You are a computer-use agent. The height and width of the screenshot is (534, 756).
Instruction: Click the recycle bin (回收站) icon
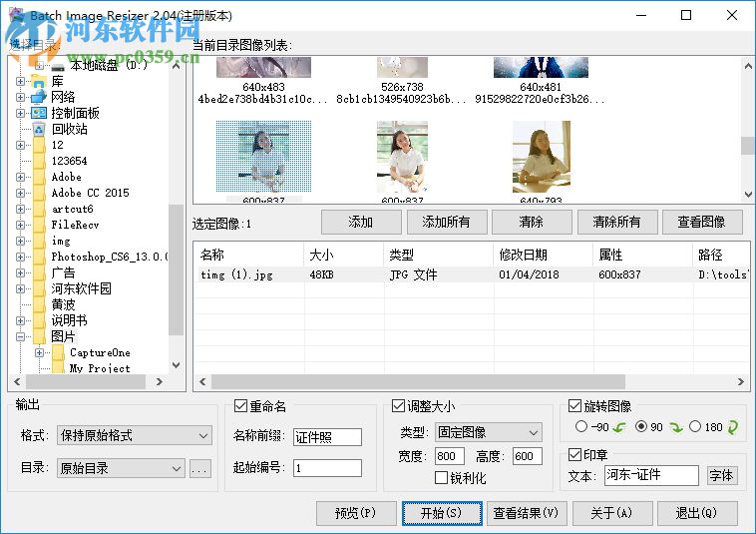point(39,129)
